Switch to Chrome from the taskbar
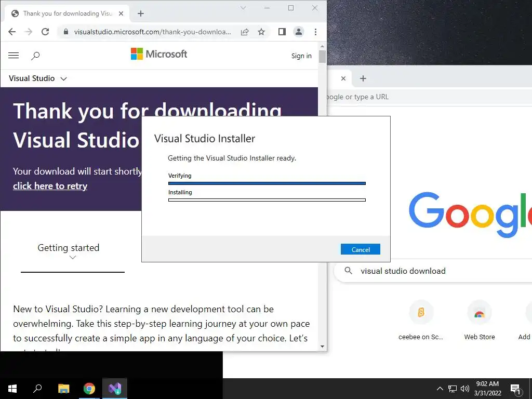Viewport: 532px width, 399px height. point(89,389)
